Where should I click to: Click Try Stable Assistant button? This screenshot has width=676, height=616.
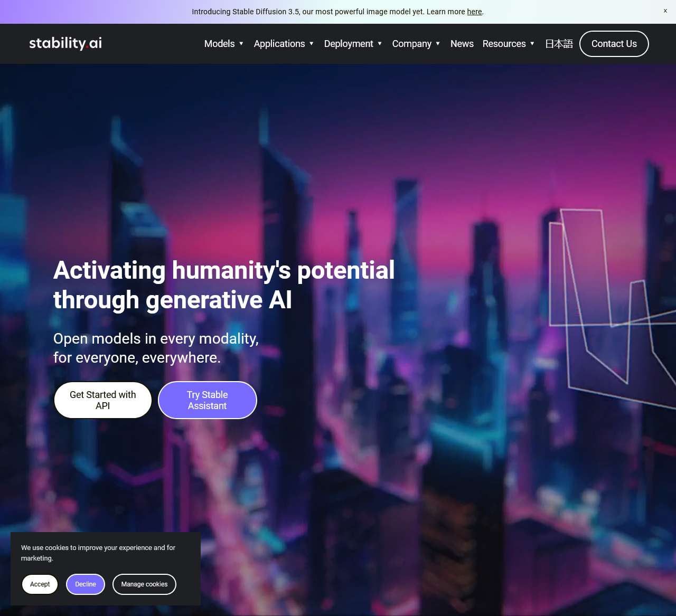pos(208,400)
